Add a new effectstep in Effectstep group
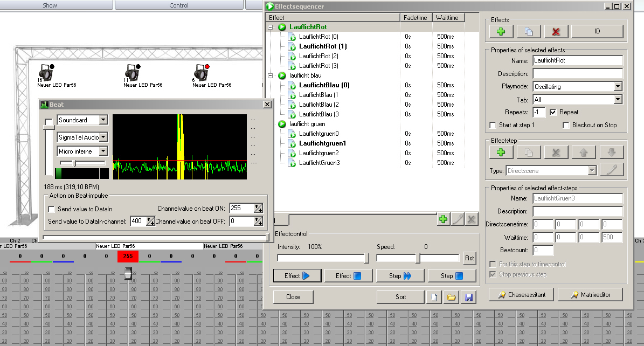Viewport: 644px width, 346px height. point(501,153)
